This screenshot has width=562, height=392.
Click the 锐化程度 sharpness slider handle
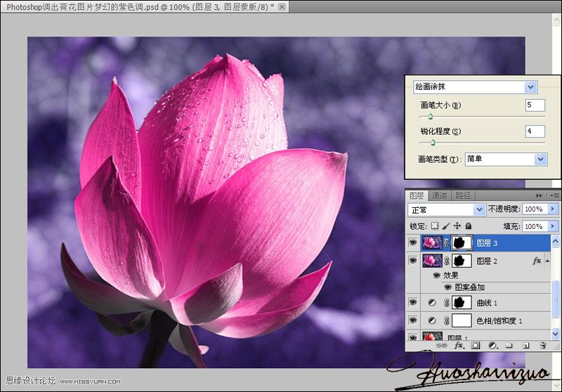pos(433,143)
